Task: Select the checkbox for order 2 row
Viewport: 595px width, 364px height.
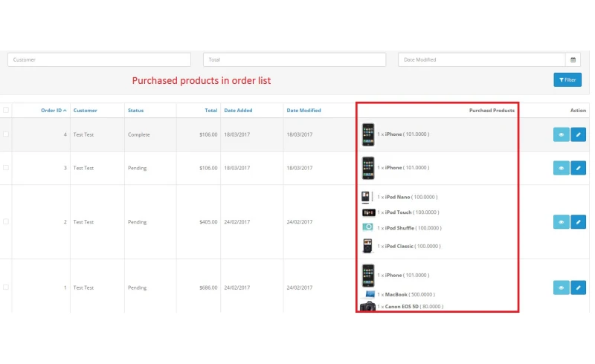Action: pyautogui.click(x=6, y=221)
